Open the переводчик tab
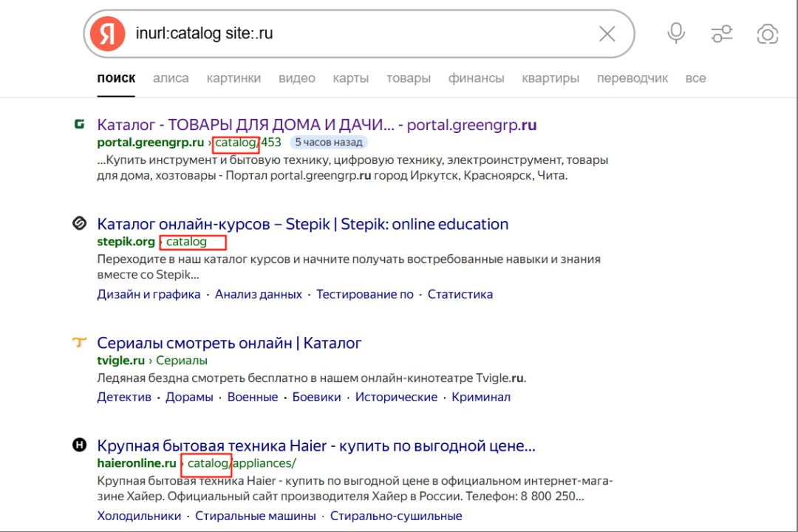798x532 pixels. click(x=632, y=78)
